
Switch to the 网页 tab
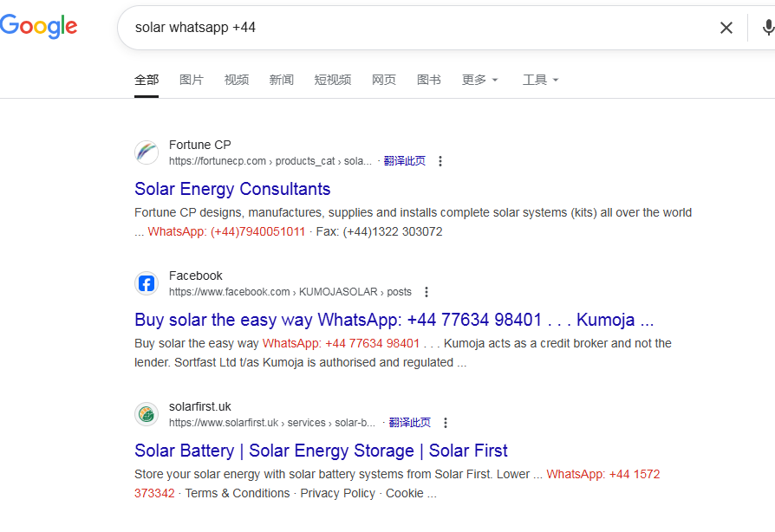click(383, 80)
